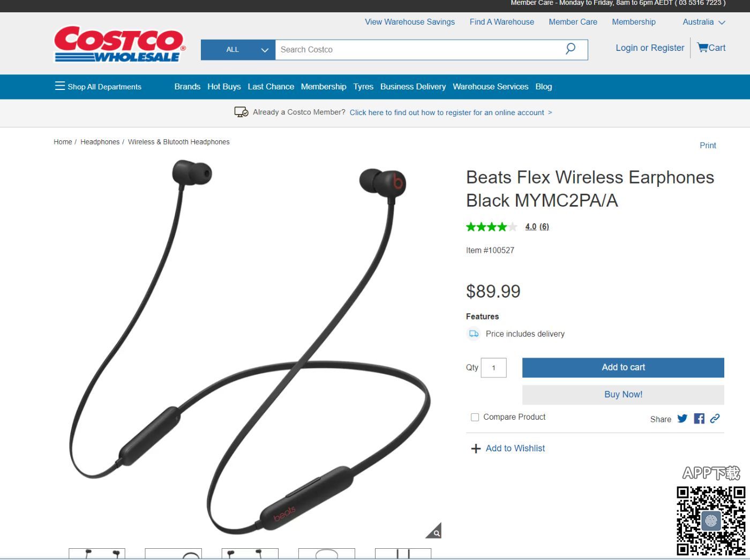Viewport: 750px width, 560px height.
Task: Click the Costco Wholesale logo
Action: pos(120,44)
